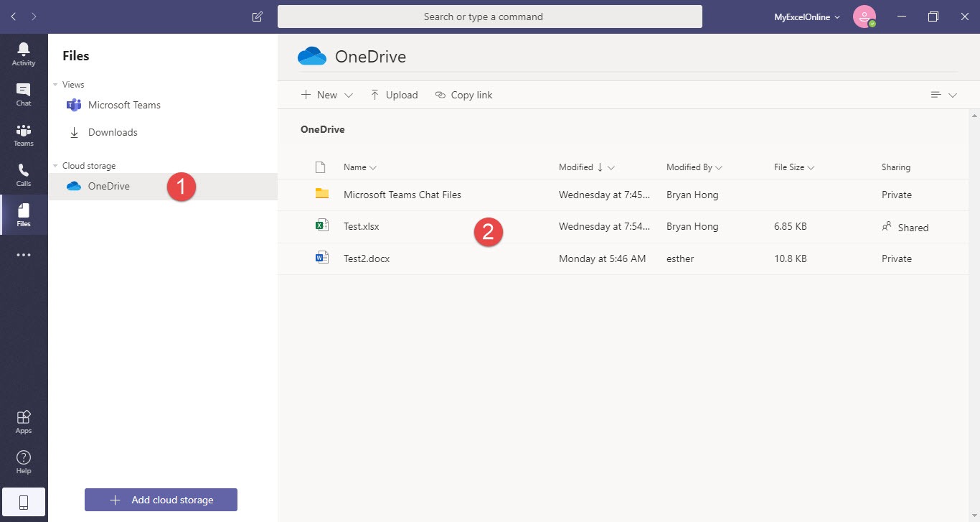The height and width of the screenshot is (522, 980).
Task: Select OneDrive under Cloud storage
Action: [x=163, y=186]
